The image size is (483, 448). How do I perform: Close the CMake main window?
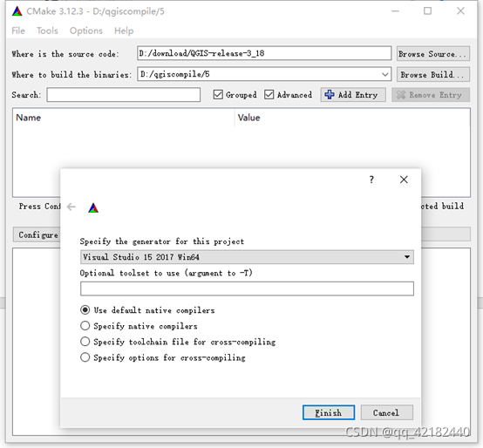coord(460,11)
